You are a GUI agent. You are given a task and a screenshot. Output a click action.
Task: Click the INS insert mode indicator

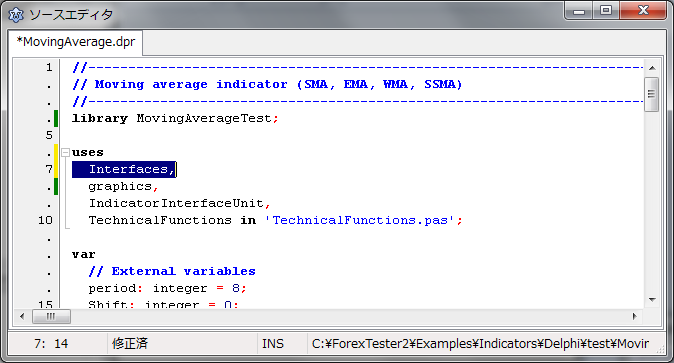273,344
